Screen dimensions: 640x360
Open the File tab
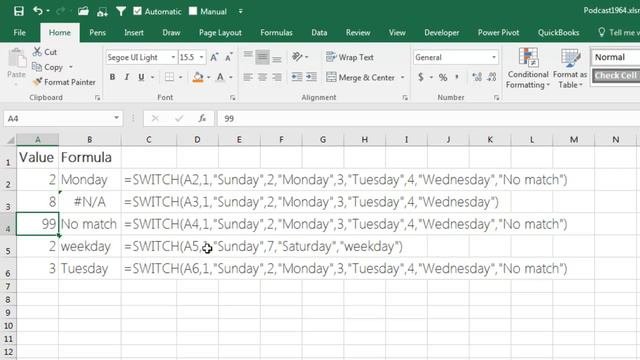coord(20,33)
